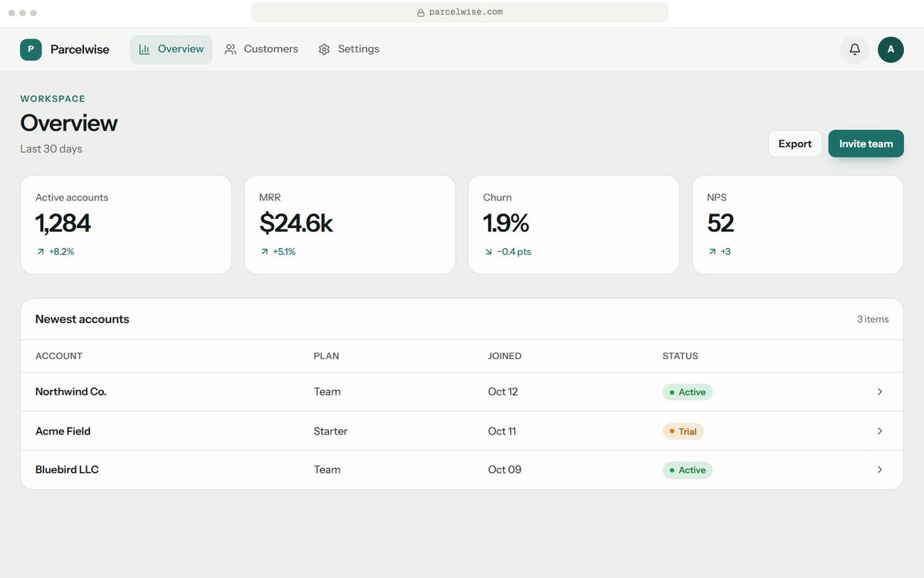Click the MRR value $24.6k

[296, 223]
